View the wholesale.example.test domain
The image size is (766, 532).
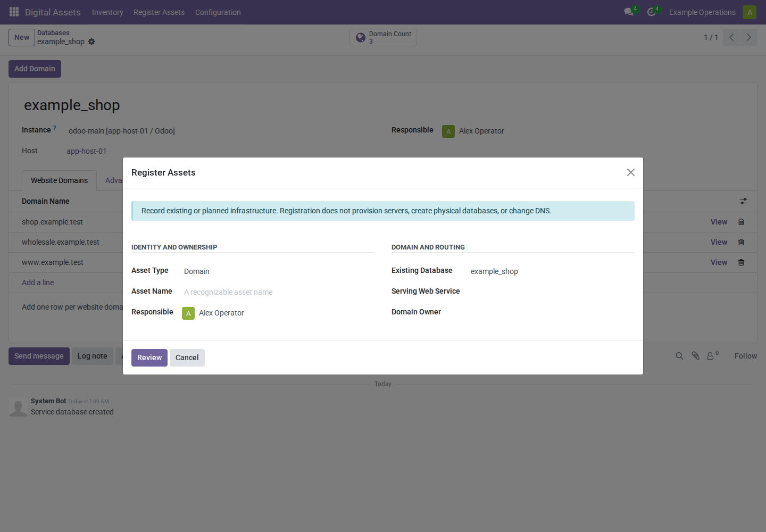coord(719,242)
